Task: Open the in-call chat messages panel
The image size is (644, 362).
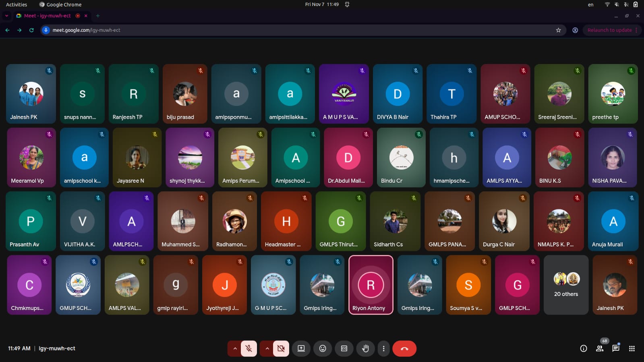Action: (x=616, y=349)
